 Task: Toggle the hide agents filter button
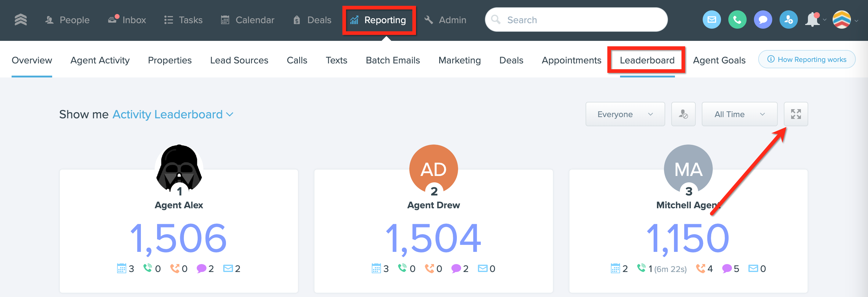[683, 114]
